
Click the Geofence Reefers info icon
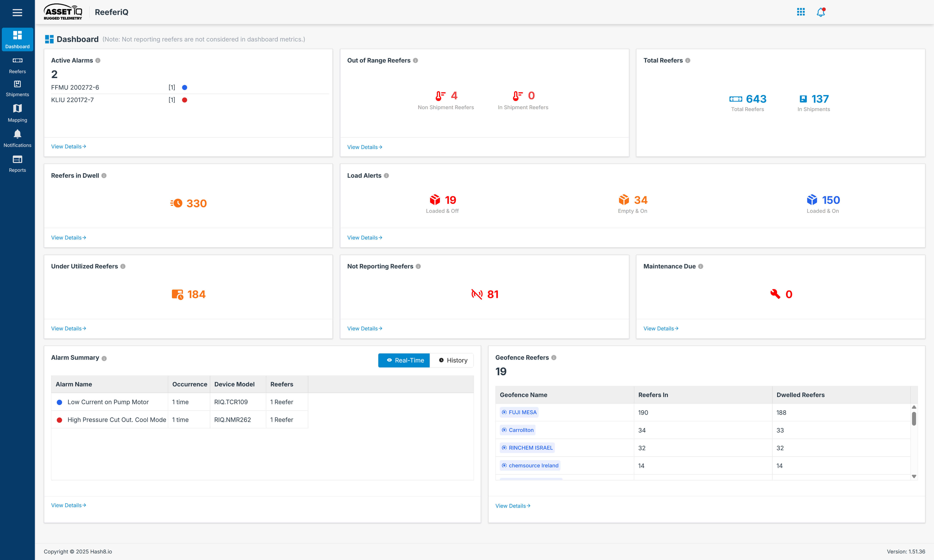554,358
